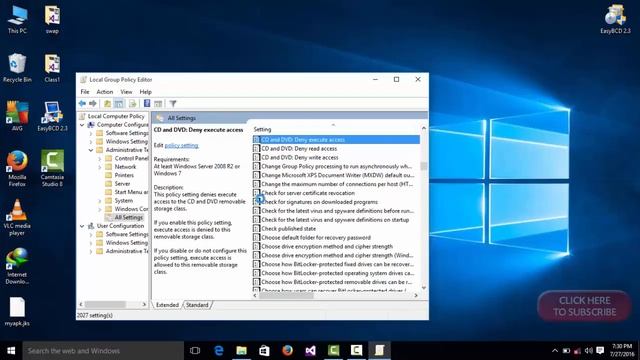Switch to the Extended tab

[167, 305]
